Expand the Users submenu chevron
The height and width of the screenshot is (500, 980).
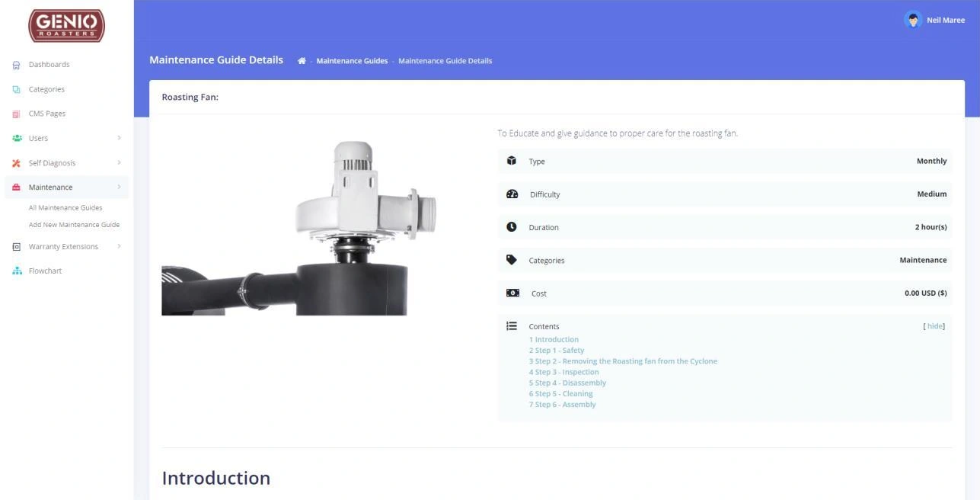[119, 138]
